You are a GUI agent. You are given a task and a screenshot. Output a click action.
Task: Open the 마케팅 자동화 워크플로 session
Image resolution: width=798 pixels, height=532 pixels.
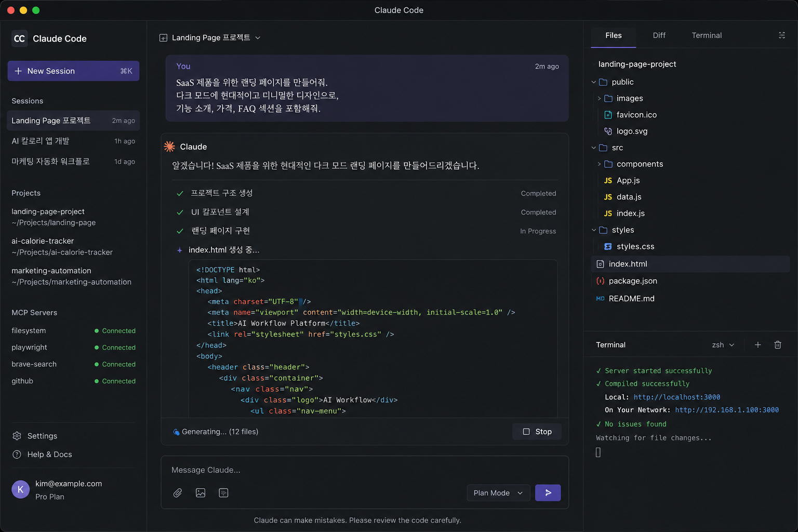pos(73,162)
